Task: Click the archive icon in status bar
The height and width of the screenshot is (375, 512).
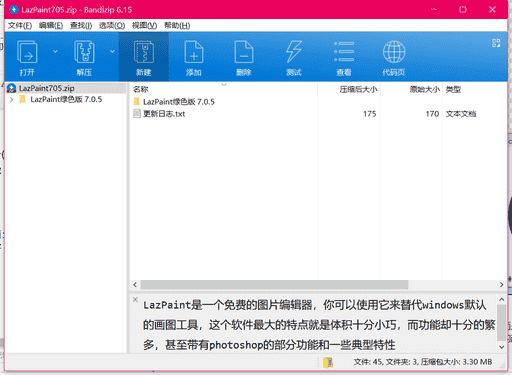Action: point(328,362)
